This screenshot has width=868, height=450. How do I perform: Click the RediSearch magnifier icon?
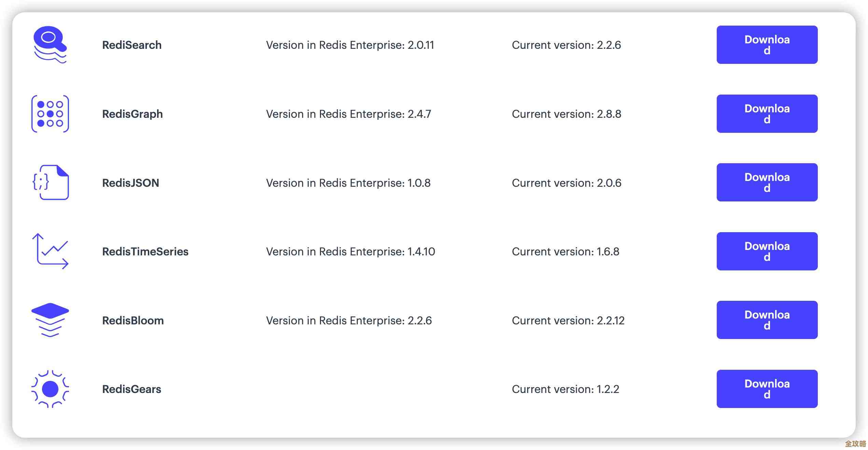pos(50,45)
